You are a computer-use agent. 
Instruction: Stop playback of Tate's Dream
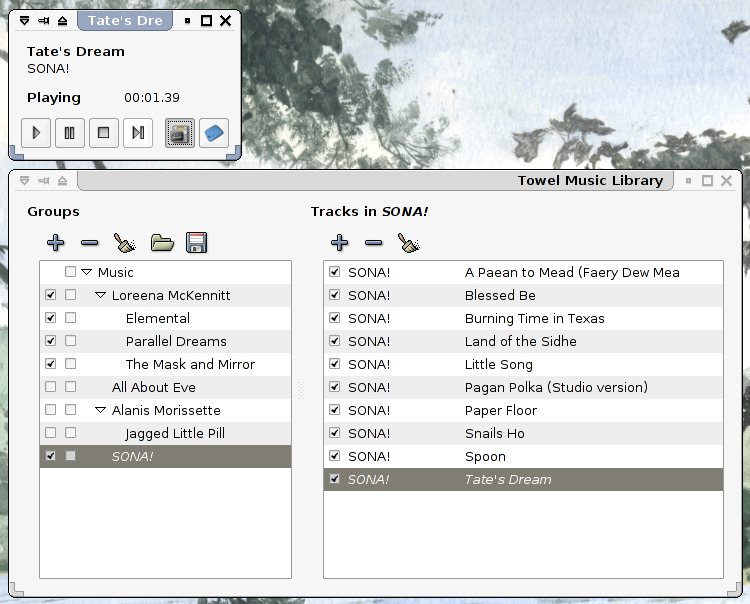(x=103, y=132)
